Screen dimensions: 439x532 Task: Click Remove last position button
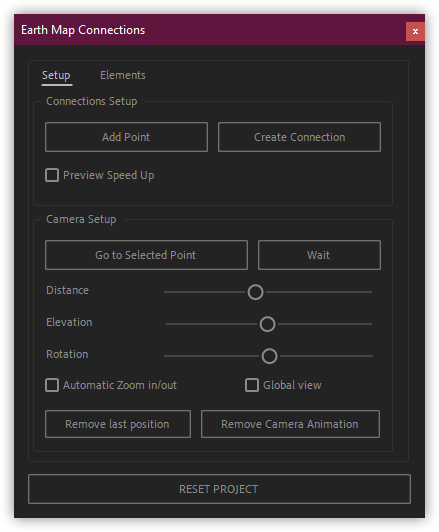[x=118, y=424]
